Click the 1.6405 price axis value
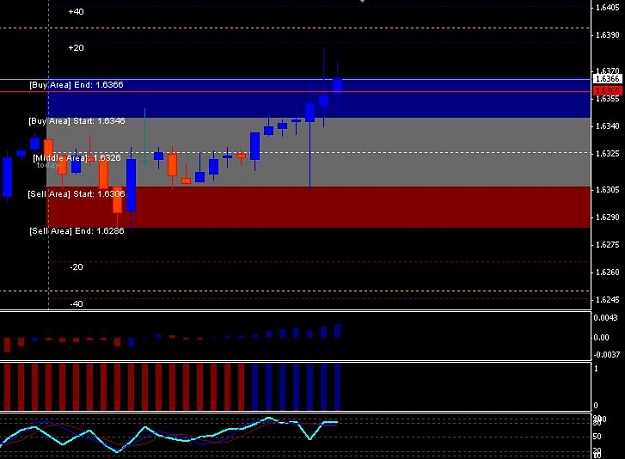The image size is (625, 459). click(607, 7)
